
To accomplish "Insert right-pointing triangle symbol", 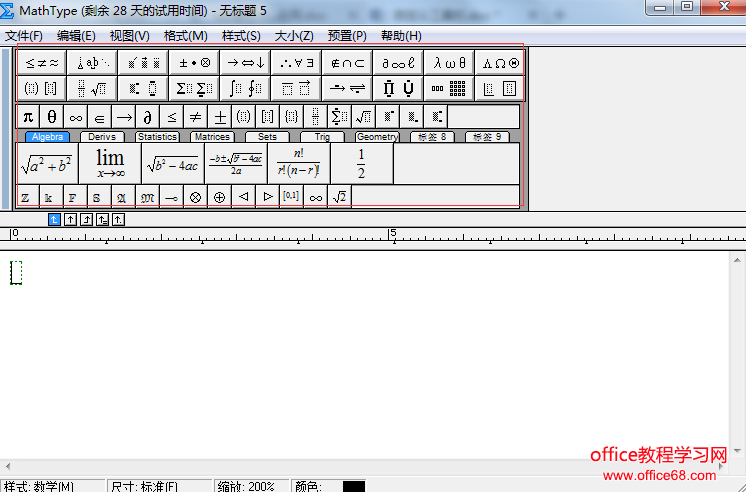I will click(267, 197).
